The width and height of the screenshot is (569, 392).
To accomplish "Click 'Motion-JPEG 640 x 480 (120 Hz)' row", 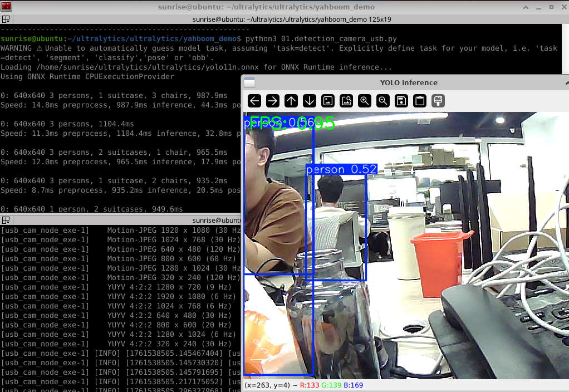I will 120,249.
